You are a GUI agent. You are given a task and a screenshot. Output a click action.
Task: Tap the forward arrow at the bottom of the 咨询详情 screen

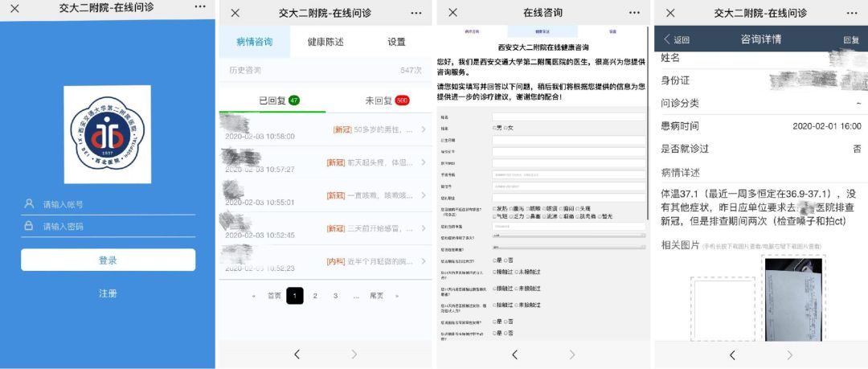coord(789,355)
